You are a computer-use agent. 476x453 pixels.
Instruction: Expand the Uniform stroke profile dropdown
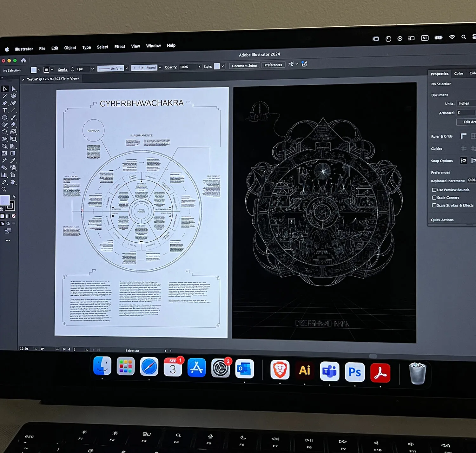[127, 68]
